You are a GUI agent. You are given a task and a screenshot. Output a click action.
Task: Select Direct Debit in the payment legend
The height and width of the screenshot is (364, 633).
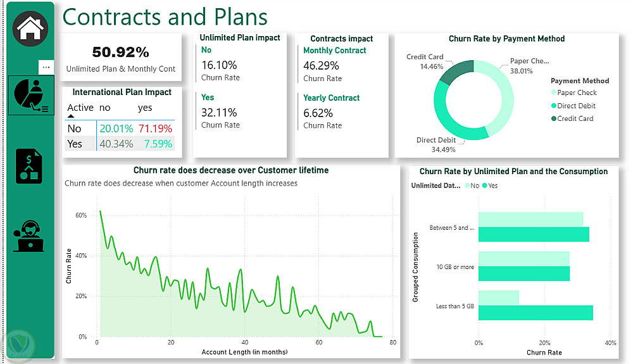(x=576, y=106)
